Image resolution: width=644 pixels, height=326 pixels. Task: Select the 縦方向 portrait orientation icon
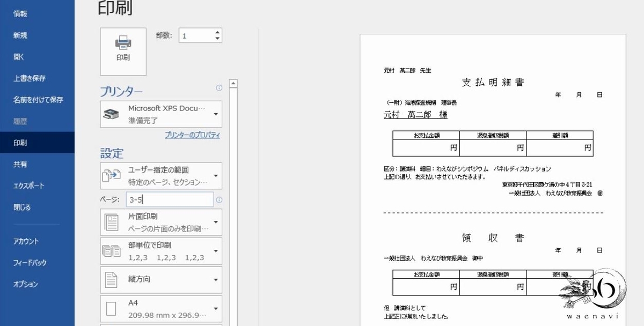click(x=111, y=279)
